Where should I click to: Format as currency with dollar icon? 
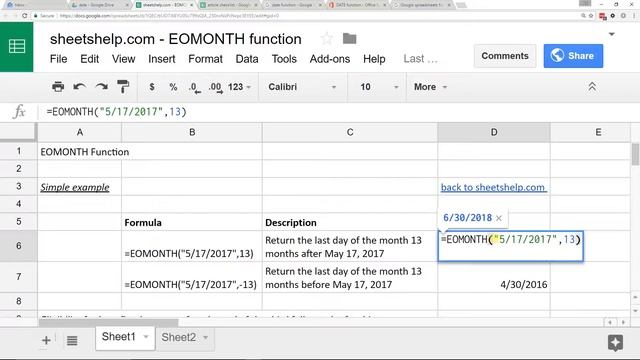coord(152,87)
